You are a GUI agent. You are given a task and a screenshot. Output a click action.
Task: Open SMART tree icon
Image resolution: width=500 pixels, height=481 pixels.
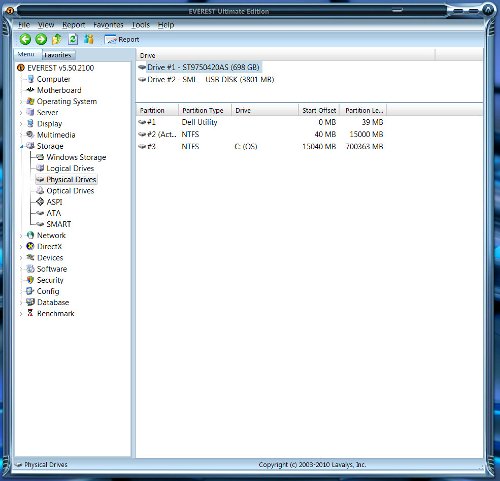(40, 224)
